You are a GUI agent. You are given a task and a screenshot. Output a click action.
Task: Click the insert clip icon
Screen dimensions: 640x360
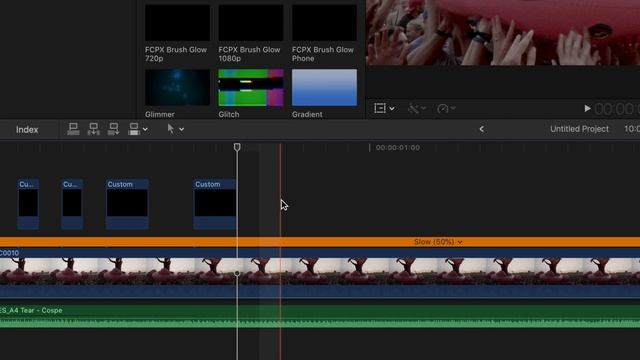tap(93, 129)
